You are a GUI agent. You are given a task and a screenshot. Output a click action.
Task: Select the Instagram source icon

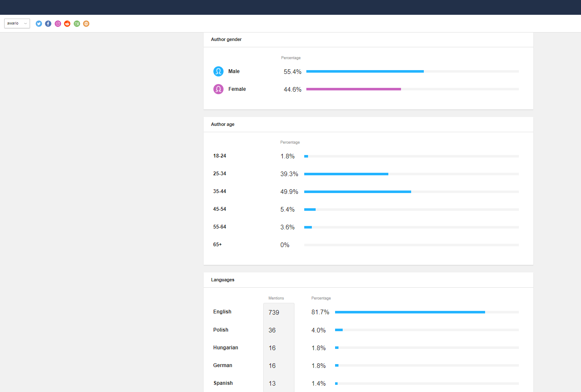[58, 24]
